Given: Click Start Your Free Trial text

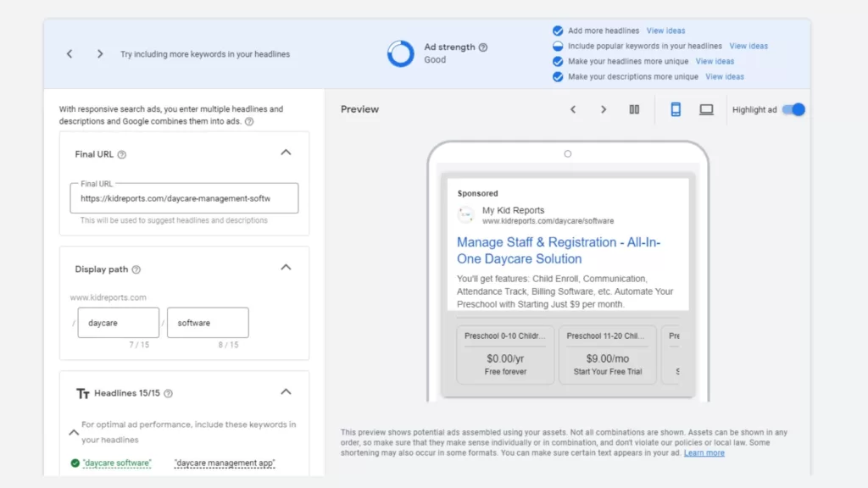Looking at the screenshot, I should [x=608, y=372].
